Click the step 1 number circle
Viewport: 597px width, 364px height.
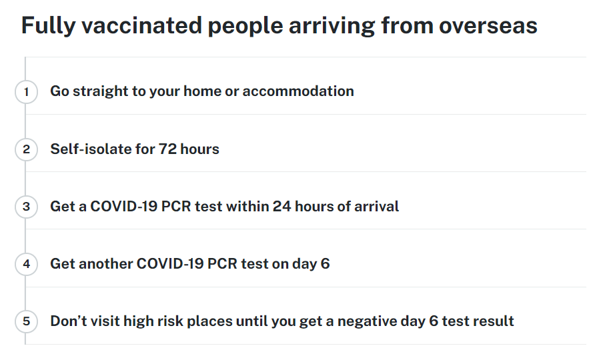(x=26, y=91)
